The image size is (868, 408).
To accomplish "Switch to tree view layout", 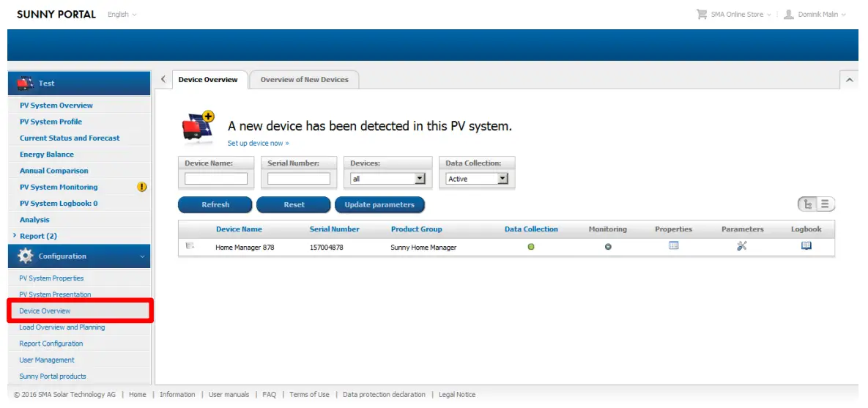I will 808,204.
